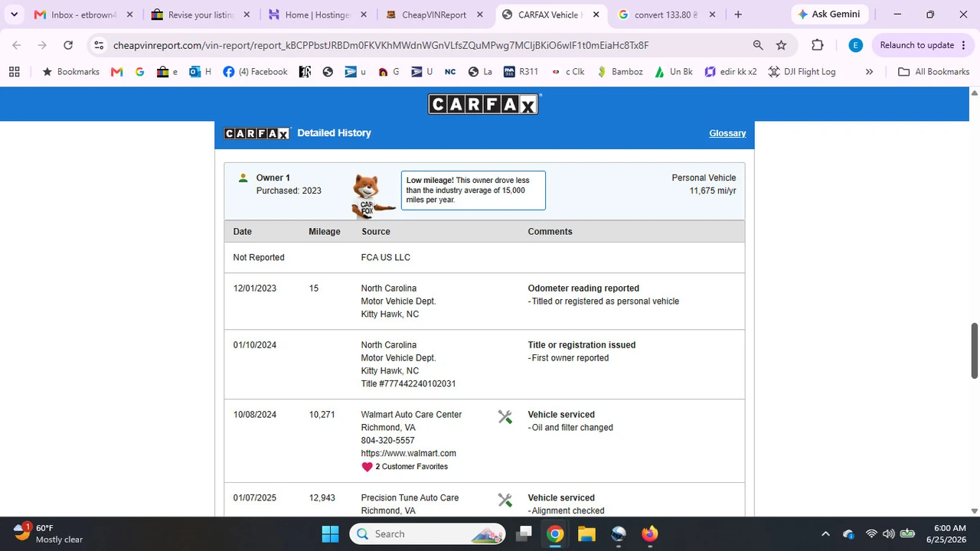
Task: Open the R311 bookmark
Action: (x=521, y=72)
